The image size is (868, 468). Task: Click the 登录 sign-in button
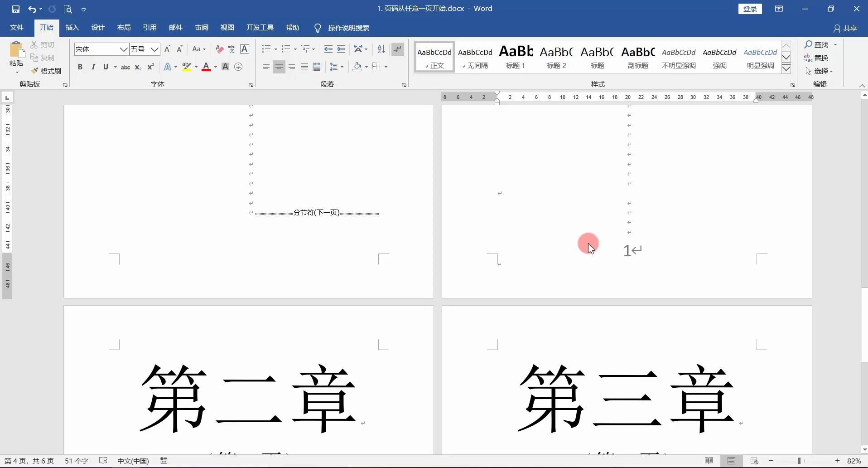[x=750, y=9]
